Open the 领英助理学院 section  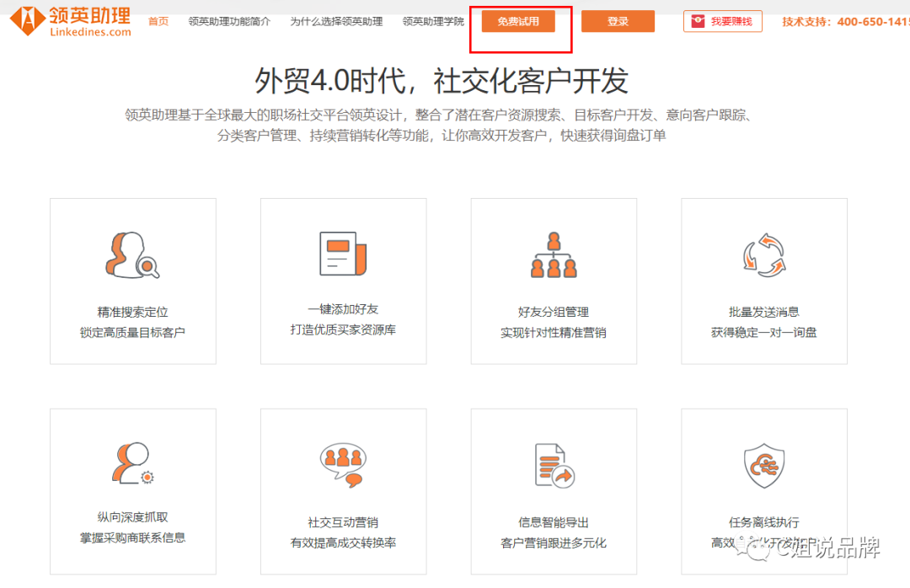[x=432, y=22]
